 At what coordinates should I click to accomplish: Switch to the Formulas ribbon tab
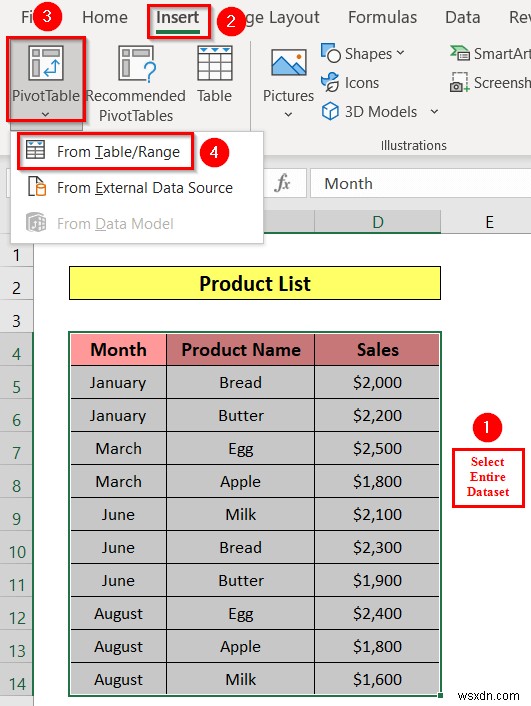(x=382, y=17)
